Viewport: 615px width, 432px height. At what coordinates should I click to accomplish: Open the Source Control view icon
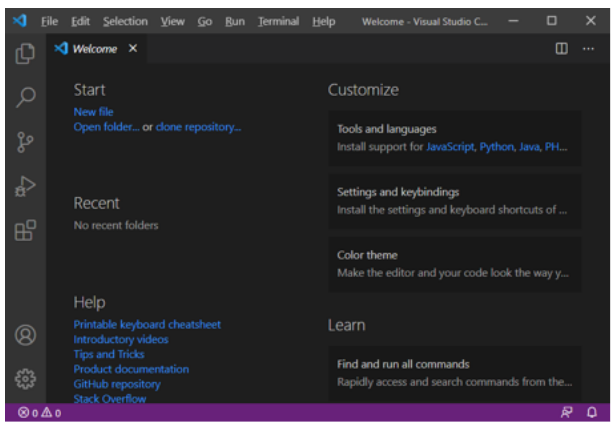click(x=25, y=142)
